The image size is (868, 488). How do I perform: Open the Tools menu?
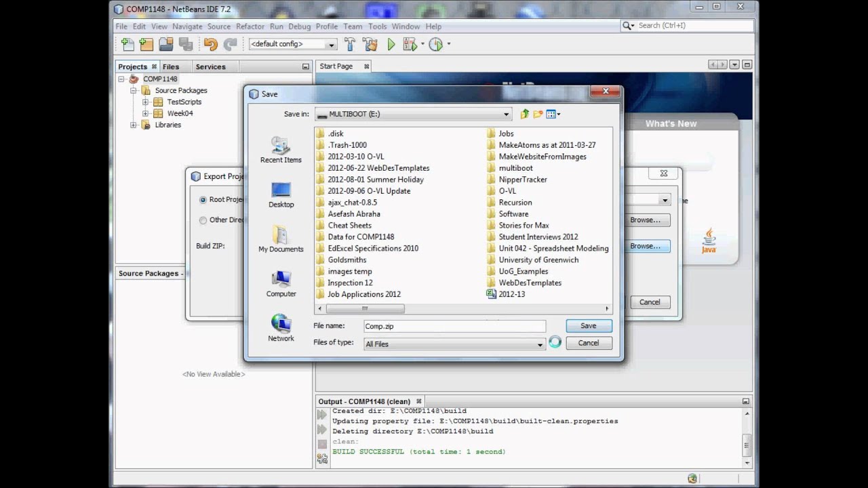pyautogui.click(x=377, y=26)
